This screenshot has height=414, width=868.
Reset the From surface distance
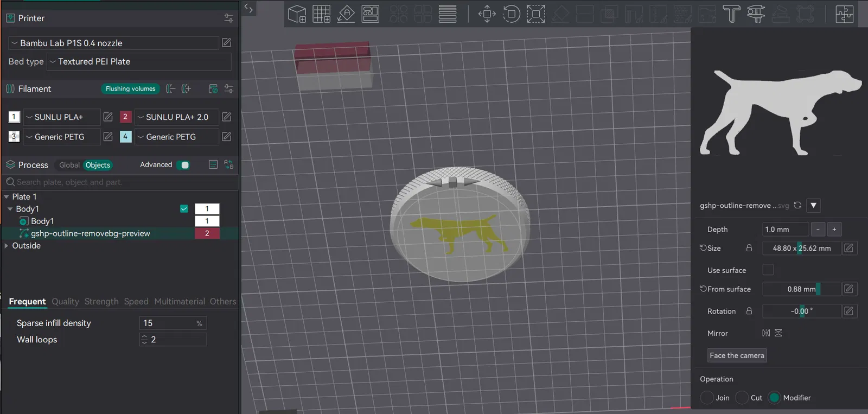703,289
